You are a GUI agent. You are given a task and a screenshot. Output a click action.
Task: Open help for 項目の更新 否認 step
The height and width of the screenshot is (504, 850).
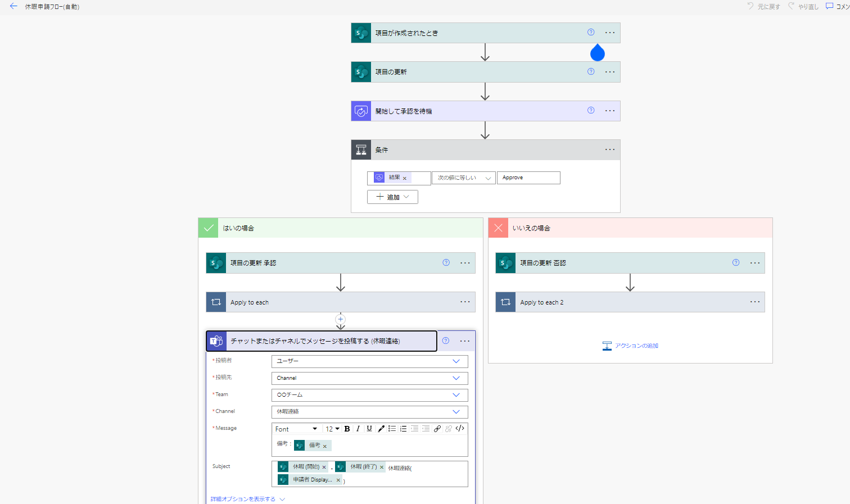click(736, 262)
